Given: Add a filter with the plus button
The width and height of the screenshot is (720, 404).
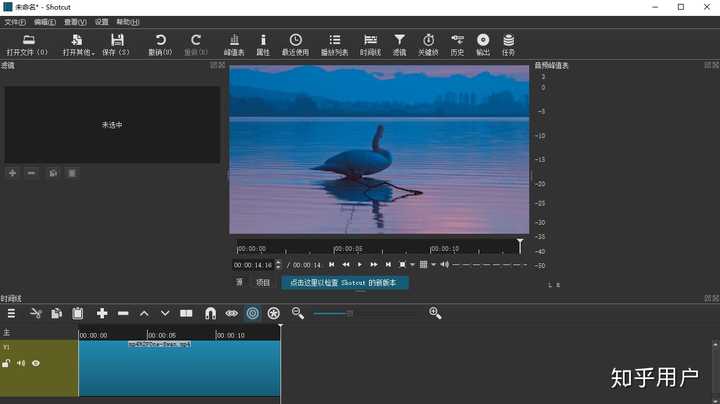Looking at the screenshot, I should pos(12,173).
